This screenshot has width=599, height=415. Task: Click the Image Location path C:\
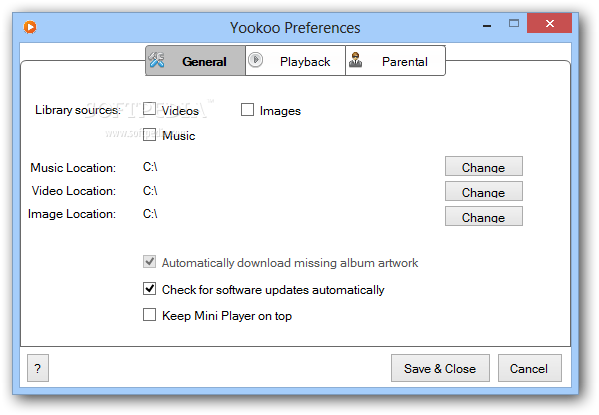tap(150, 214)
